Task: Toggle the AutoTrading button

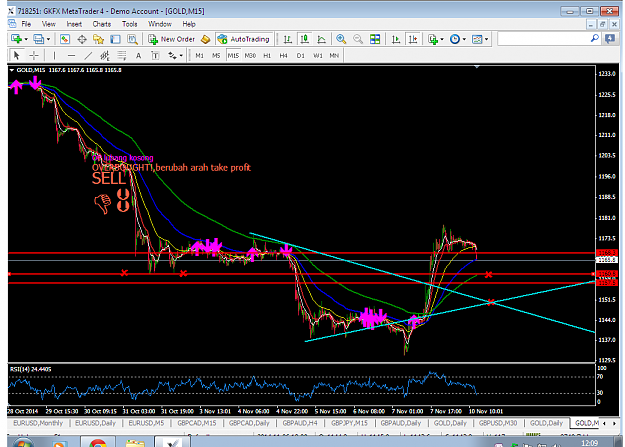Action: [x=244, y=39]
